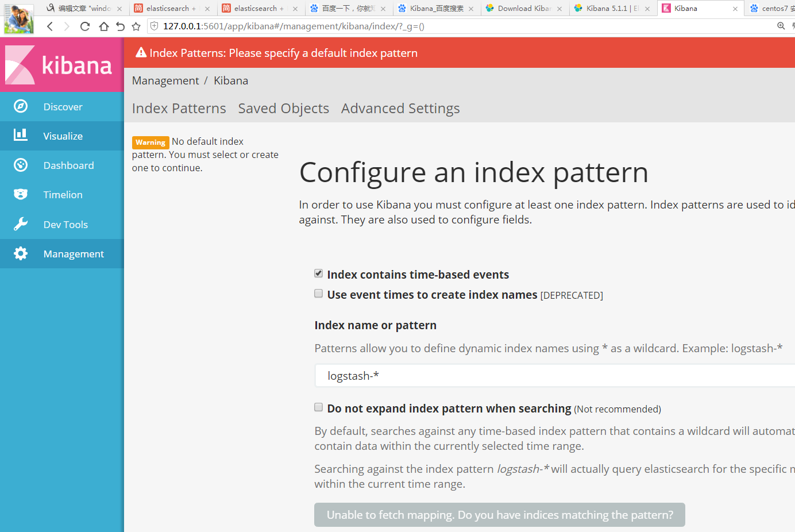The width and height of the screenshot is (795, 532).
Task: Open the Advanced Settings tab
Action: pyautogui.click(x=400, y=109)
